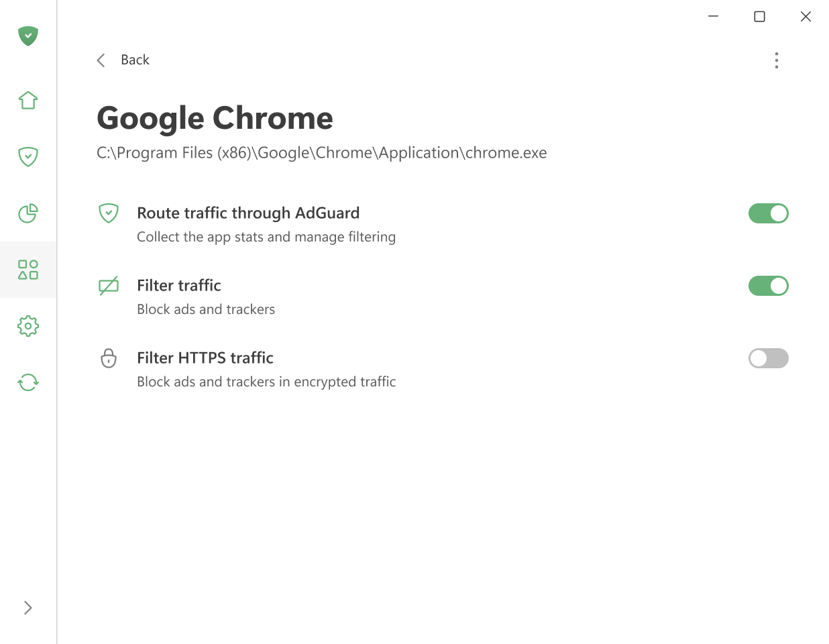This screenshot has height=644, width=829.
Task: Open the AdGuard home screen from the sidebar
Action: (27, 99)
